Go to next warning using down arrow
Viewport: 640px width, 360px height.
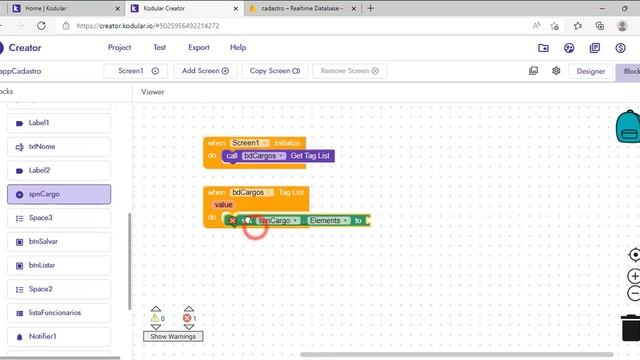[x=156, y=327]
